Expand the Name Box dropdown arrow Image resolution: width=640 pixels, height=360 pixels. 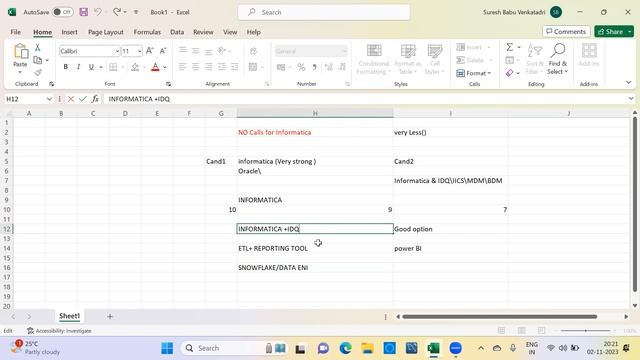tap(49, 99)
